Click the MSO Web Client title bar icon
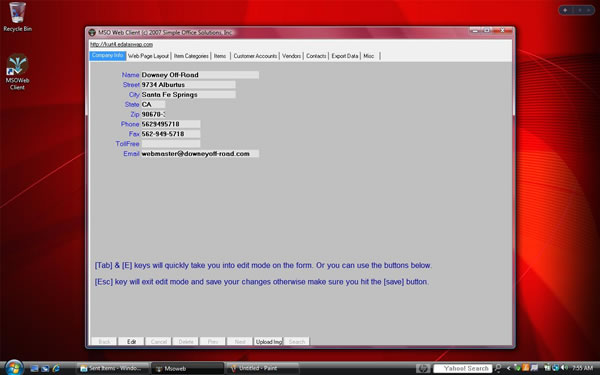The image size is (600, 375). tap(92, 33)
